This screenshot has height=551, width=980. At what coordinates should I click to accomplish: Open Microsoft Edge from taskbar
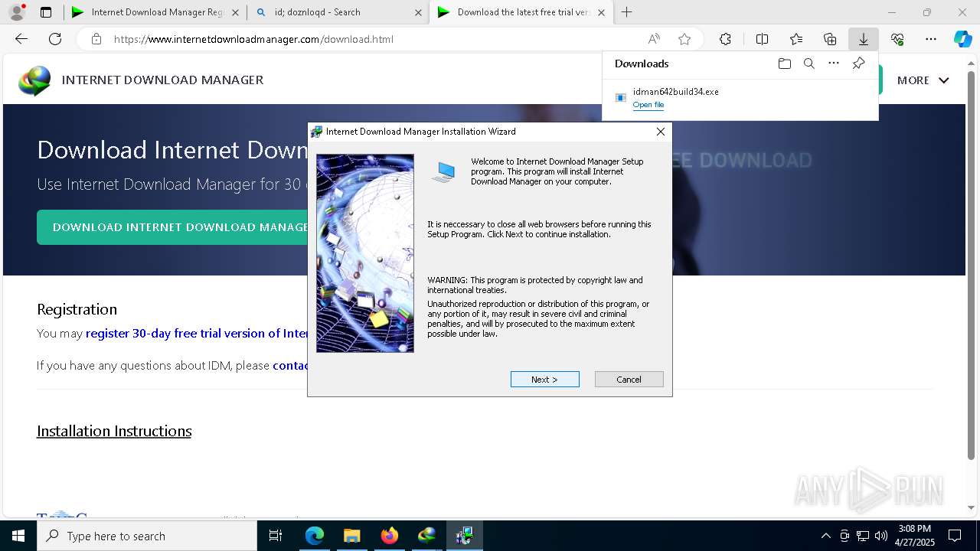315,536
